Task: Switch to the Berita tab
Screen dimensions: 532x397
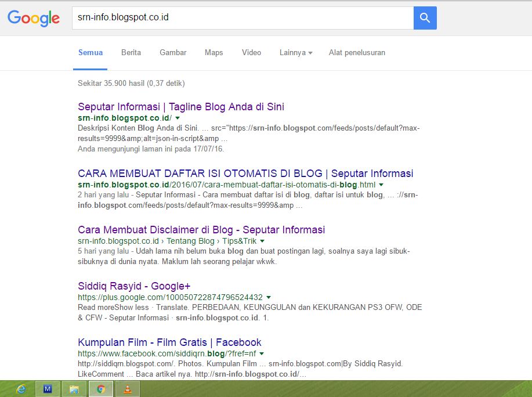Action: point(131,53)
